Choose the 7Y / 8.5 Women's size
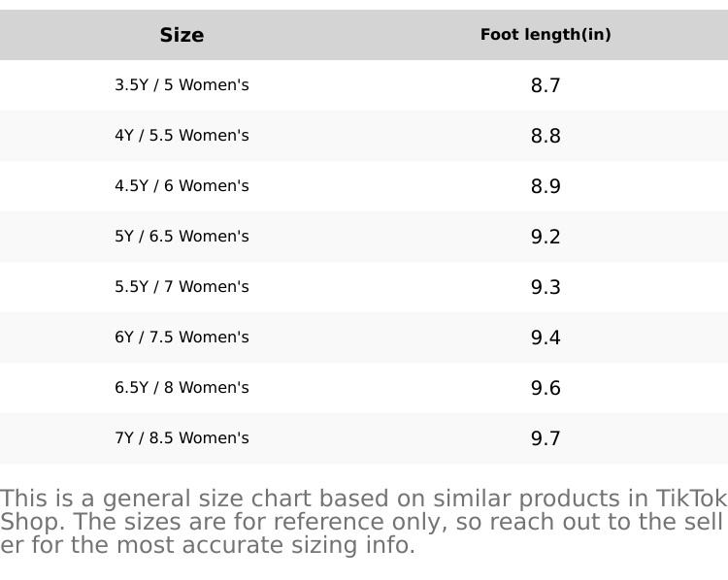728x580 pixels. pos(182,438)
